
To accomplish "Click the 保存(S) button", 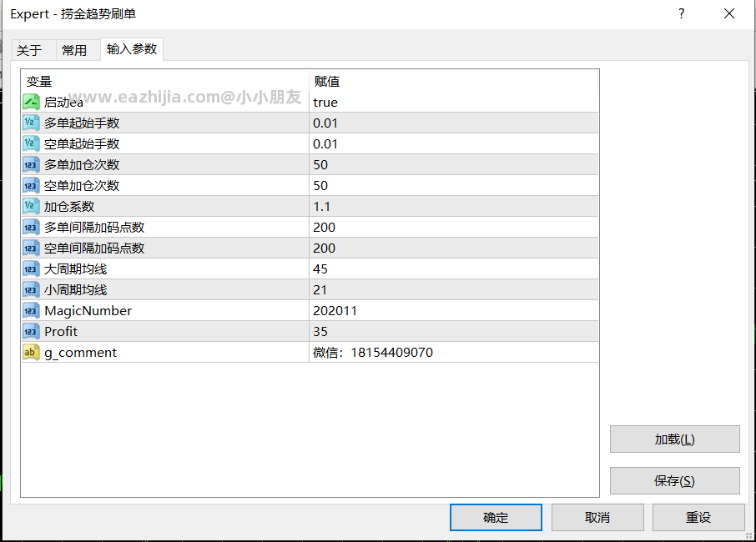I will coord(674,480).
